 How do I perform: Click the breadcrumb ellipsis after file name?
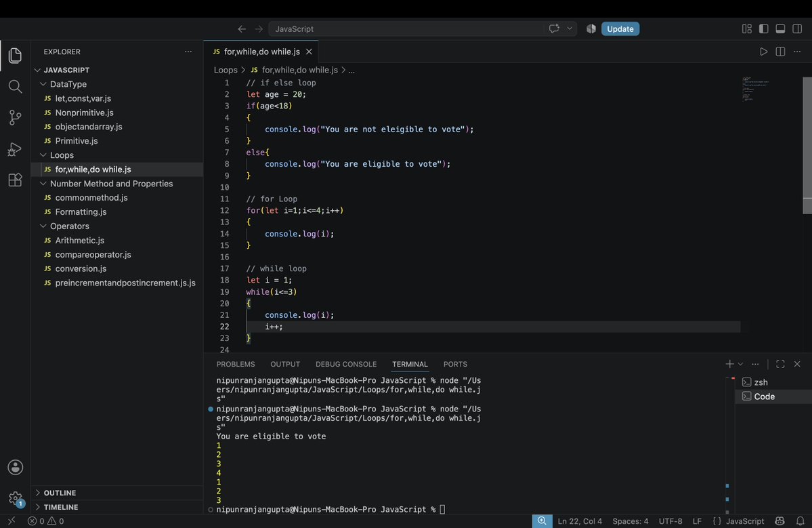tap(351, 70)
